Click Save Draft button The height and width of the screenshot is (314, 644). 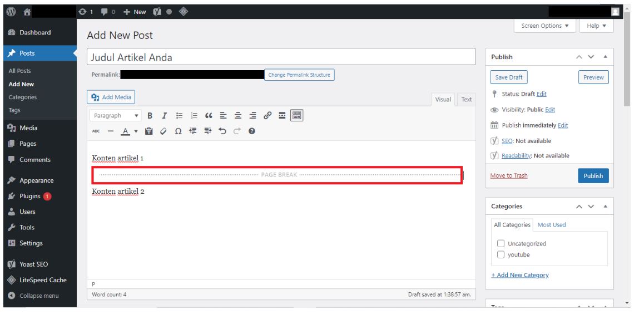click(x=508, y=77)
